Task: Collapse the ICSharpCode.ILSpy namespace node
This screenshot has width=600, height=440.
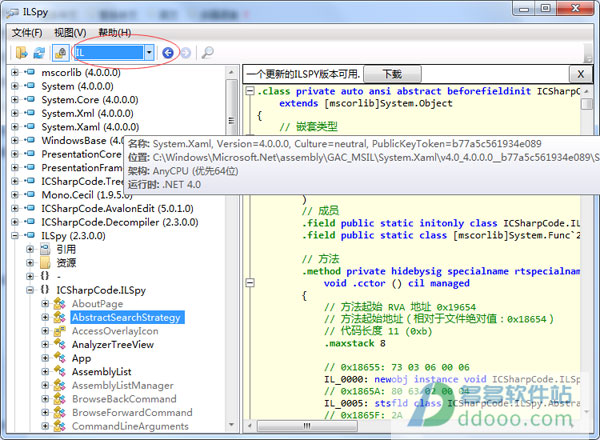Action: pyautogui.click(x=30, y=290)
